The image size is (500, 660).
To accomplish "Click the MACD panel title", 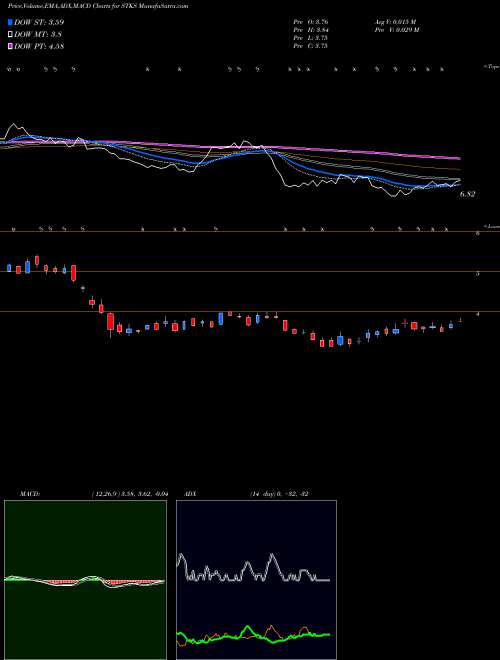I will pos(29,494).
